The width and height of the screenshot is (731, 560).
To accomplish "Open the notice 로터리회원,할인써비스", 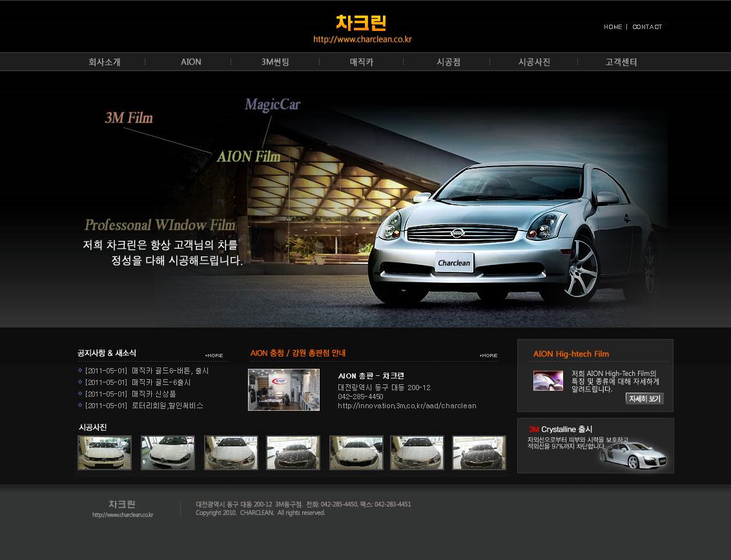I will tap(167, 406).
